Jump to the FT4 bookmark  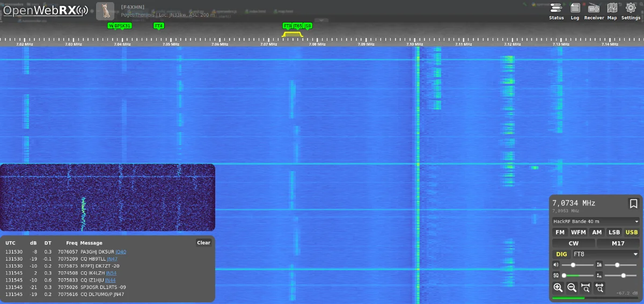point(158,25)
